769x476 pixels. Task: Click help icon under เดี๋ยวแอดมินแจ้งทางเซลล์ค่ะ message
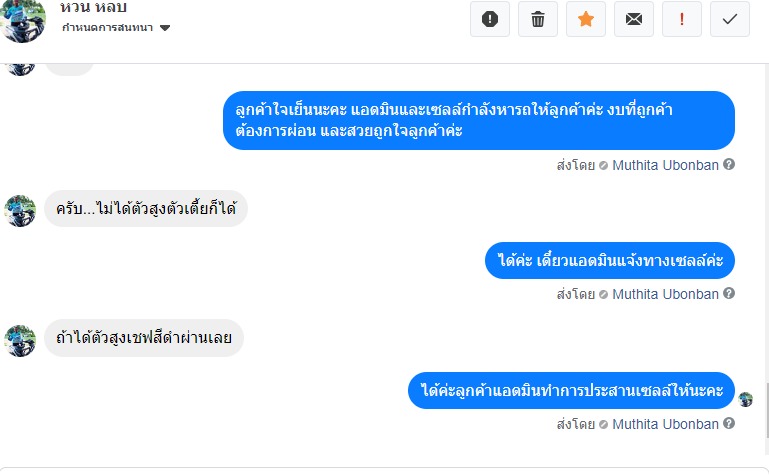(729, 294)
